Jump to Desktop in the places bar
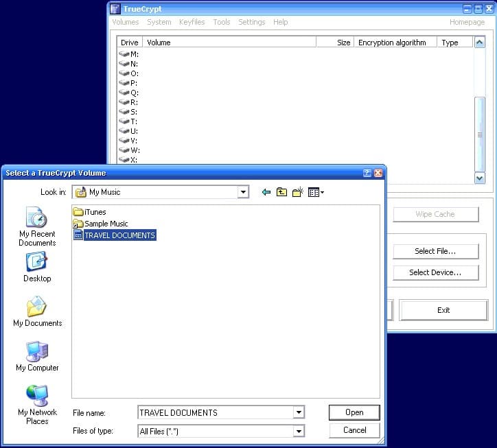 click(37, 267)
